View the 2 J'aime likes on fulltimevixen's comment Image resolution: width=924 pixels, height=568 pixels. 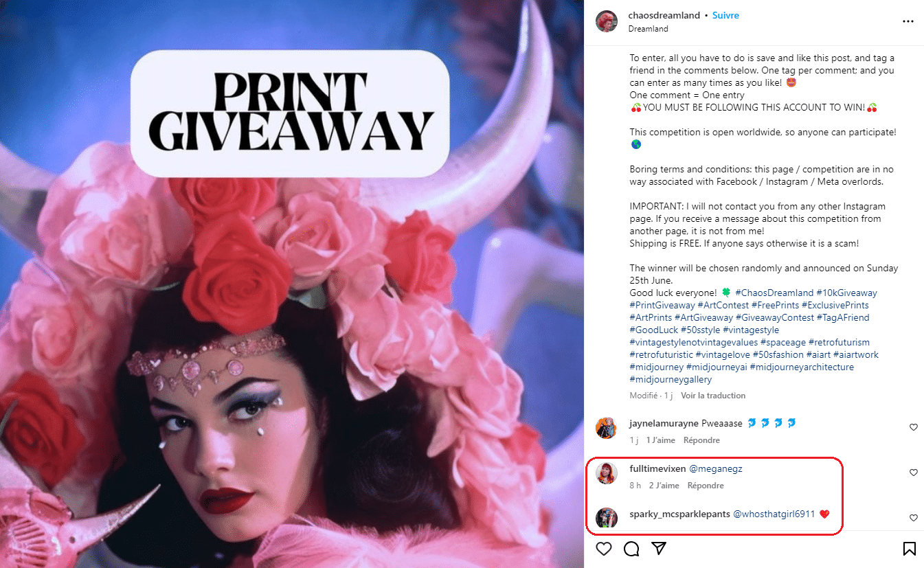coord(664,486)
